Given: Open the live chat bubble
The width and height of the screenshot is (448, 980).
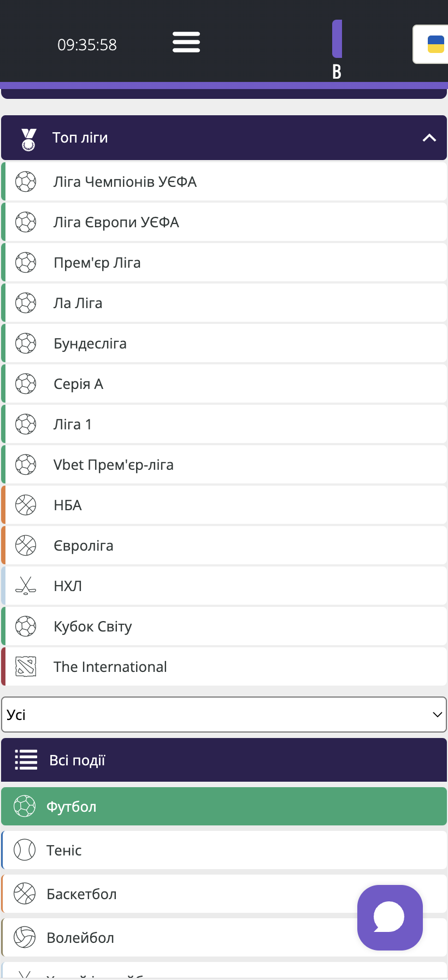Looking at the screenshot, I should click(390, 917).
